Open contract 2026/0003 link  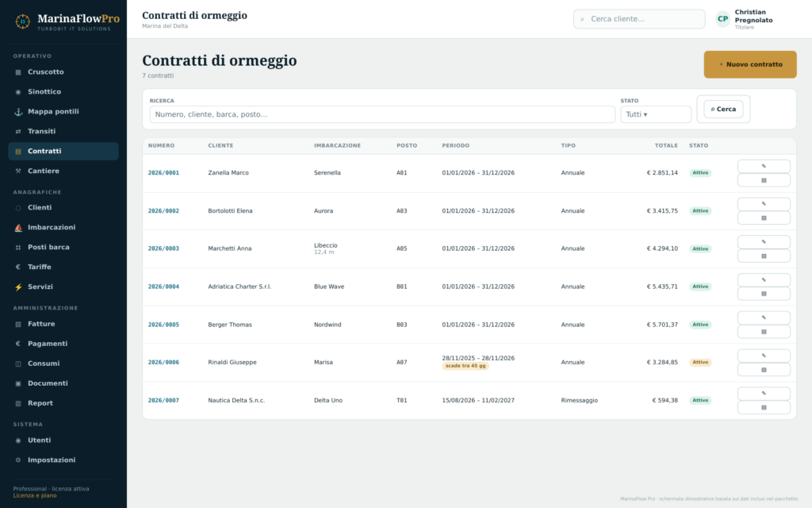pos(163,248)
